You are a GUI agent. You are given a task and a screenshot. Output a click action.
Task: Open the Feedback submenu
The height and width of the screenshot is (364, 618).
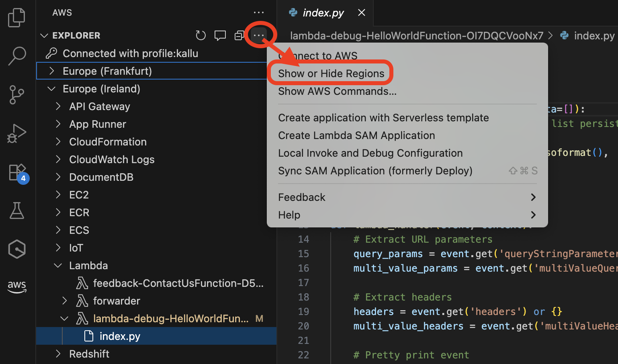coord(407,197)
